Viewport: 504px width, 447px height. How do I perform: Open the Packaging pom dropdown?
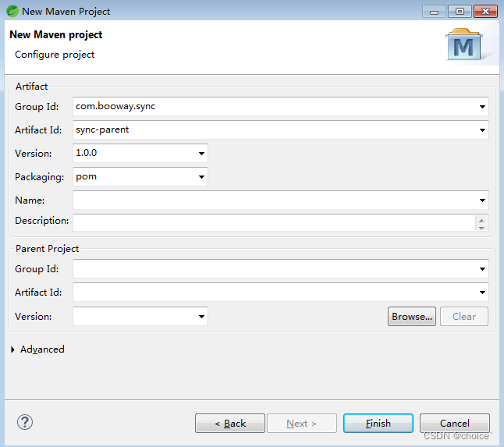tap(201, 177)
